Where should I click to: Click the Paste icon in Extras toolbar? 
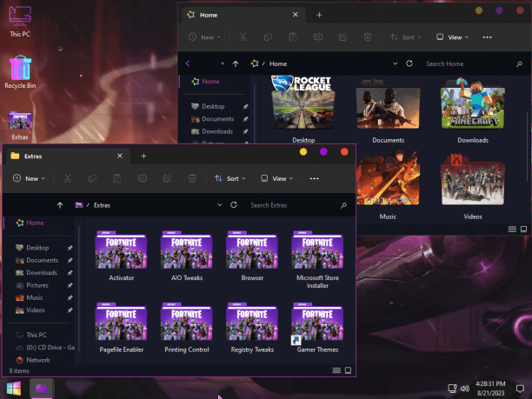pyautogui.click(x=117, y=178)
